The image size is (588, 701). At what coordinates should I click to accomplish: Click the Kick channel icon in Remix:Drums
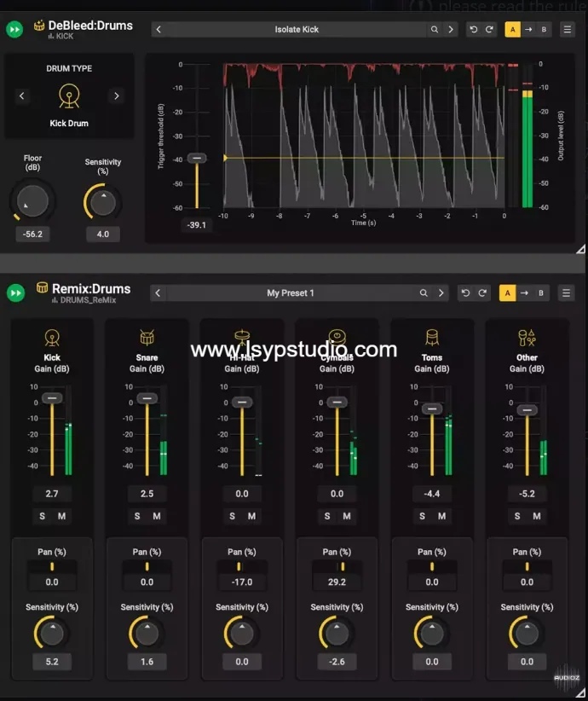coord(52,338)
